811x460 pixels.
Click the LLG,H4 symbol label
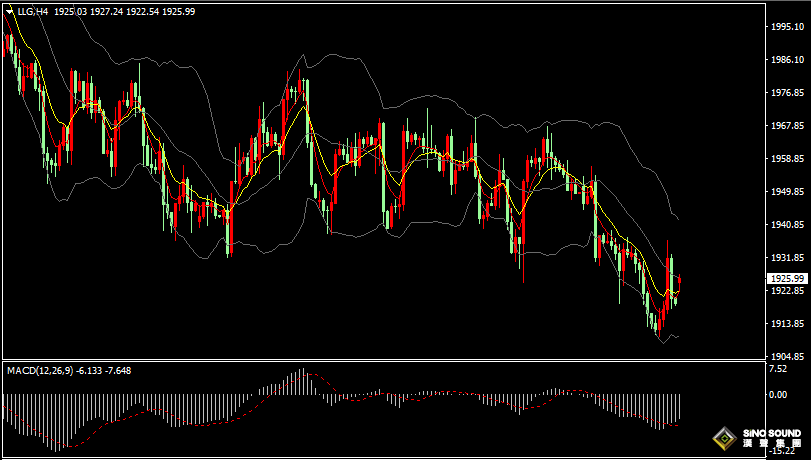tap(32, 11)
